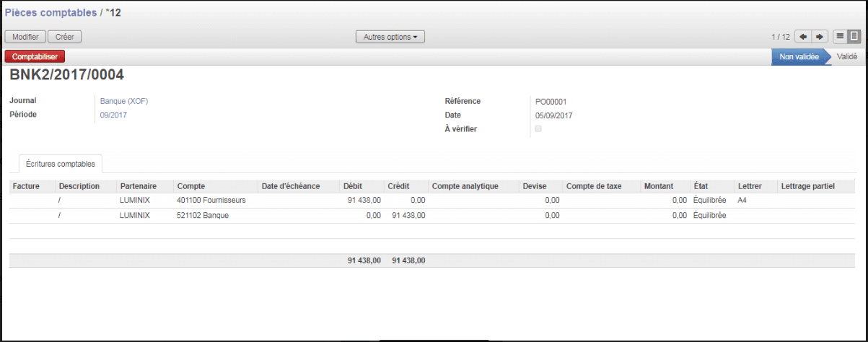
Task: Select the Validé status step
Action: [x=847, y=56]
